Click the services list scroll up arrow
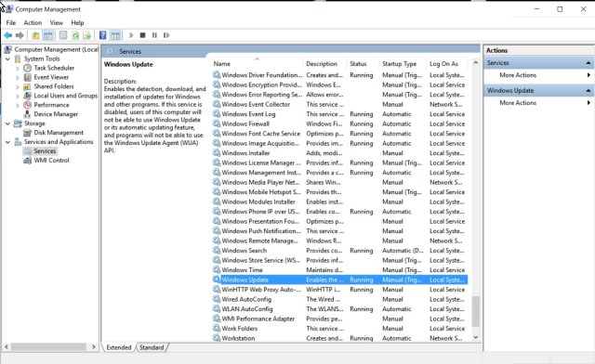 [x=476, y=63]
